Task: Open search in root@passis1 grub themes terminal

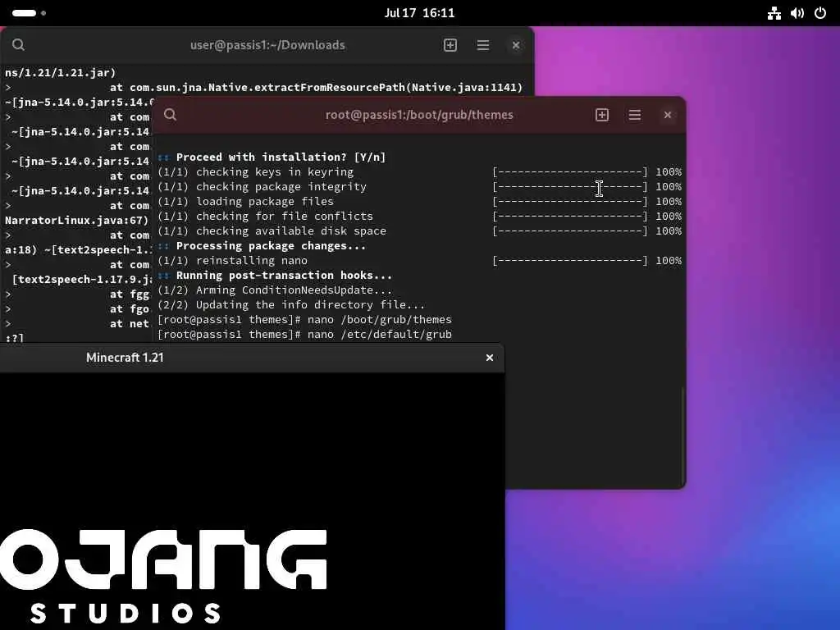Action: point(171,115)
